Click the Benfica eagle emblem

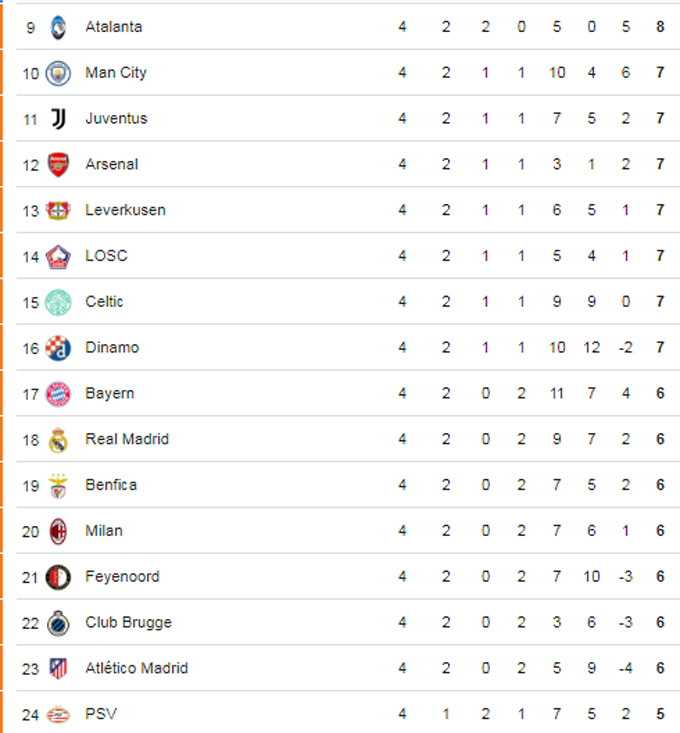(58, 486)
